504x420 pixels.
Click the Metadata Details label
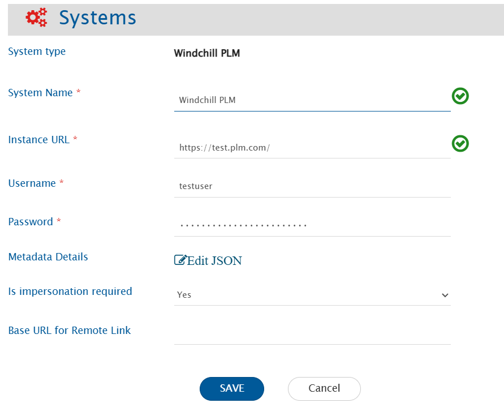point(48,256)
